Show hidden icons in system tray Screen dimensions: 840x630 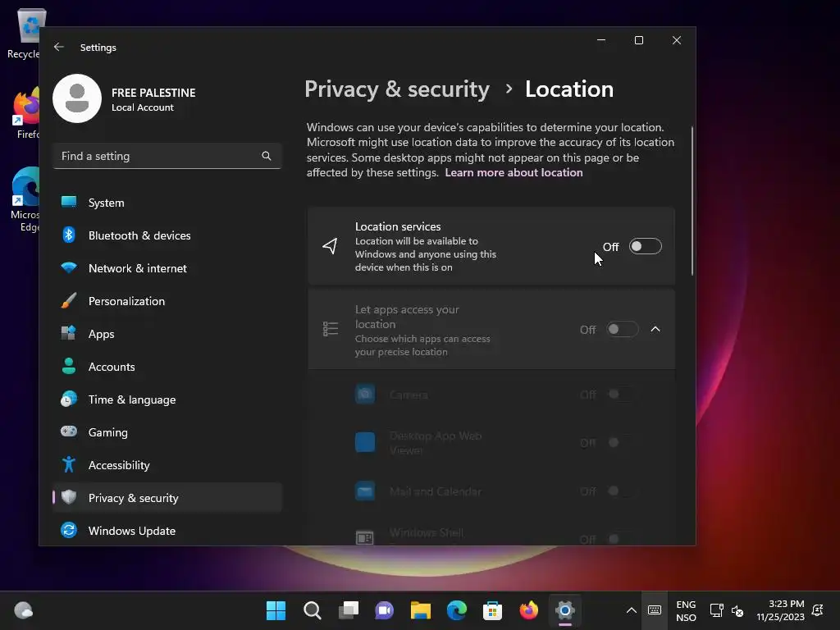(x=631, y=610)
